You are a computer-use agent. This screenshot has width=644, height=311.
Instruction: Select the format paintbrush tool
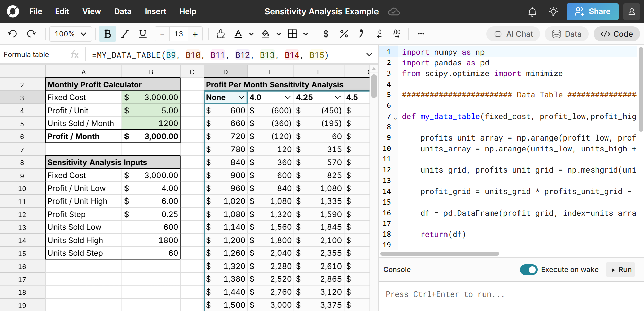point(220,34)
